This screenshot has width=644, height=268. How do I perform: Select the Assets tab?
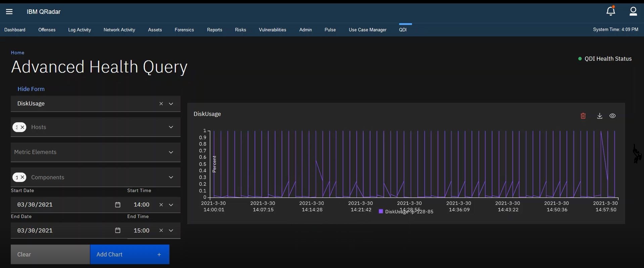[x=155, y=30]
